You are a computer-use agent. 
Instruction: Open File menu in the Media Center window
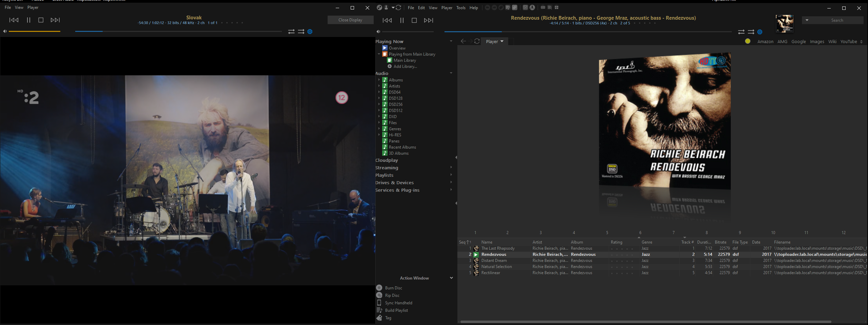pos(411,8)
